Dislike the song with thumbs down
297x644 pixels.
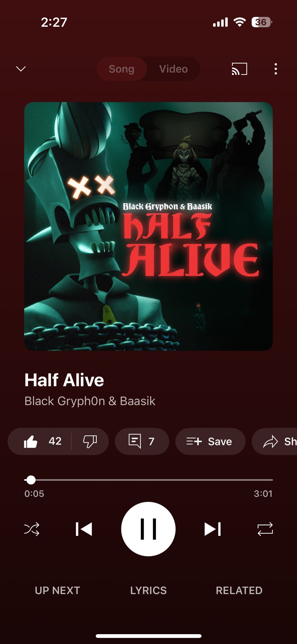point(90,441)
